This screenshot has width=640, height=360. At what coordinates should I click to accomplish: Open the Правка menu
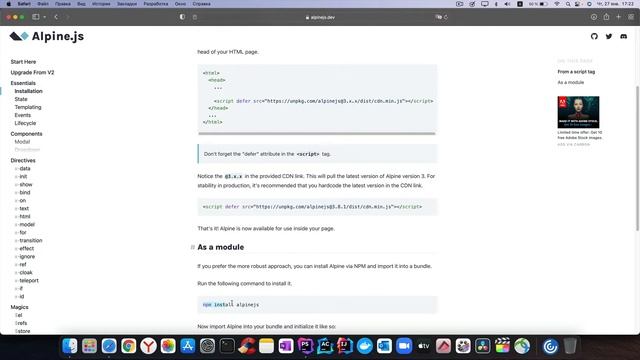pyautogui.click(x=62, y=4)
